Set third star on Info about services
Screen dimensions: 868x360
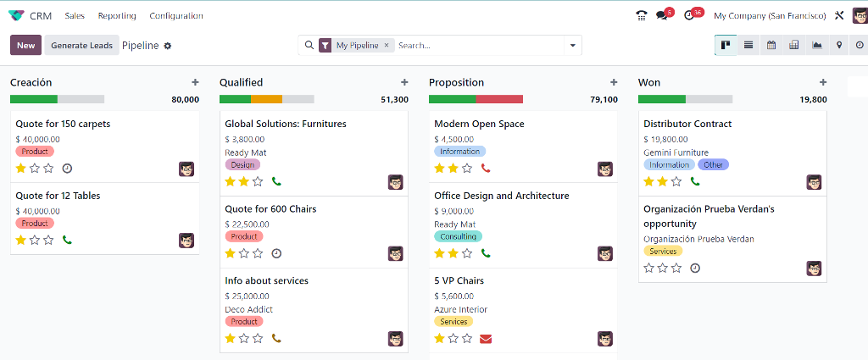coord(258,338)
